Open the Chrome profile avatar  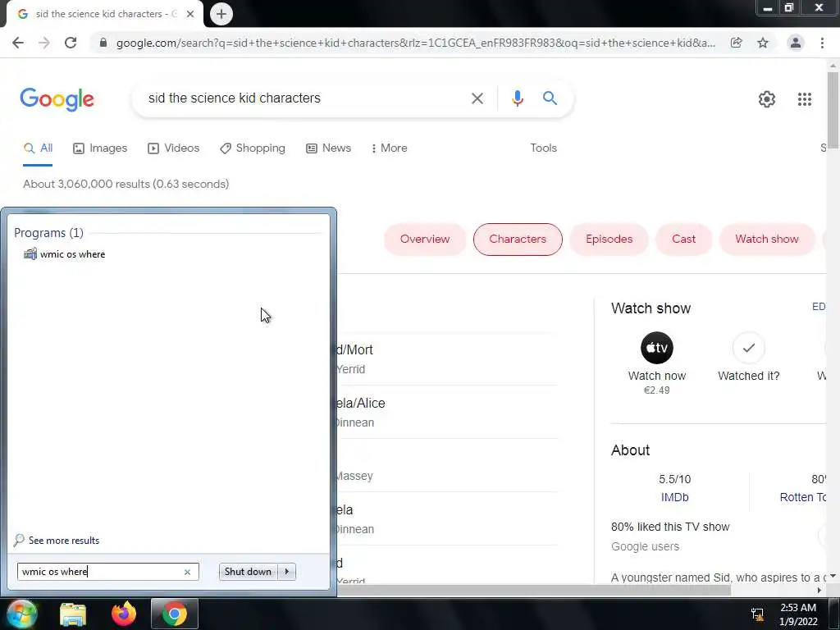tap(796, 43)
